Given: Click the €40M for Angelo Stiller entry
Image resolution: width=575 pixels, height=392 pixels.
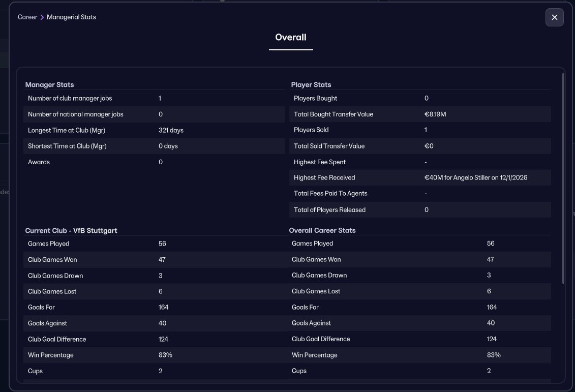Looking at the screenshot, I should pyautogui.click(x=476, y=177).
